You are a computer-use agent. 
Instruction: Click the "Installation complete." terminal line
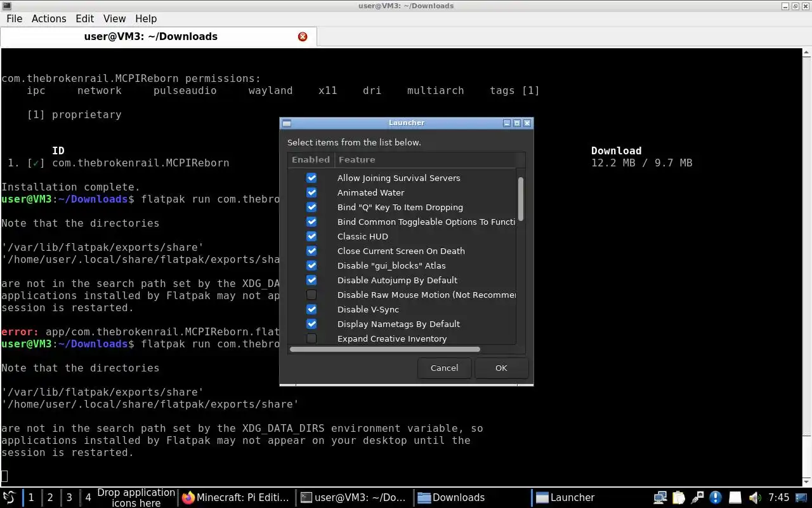70,187
